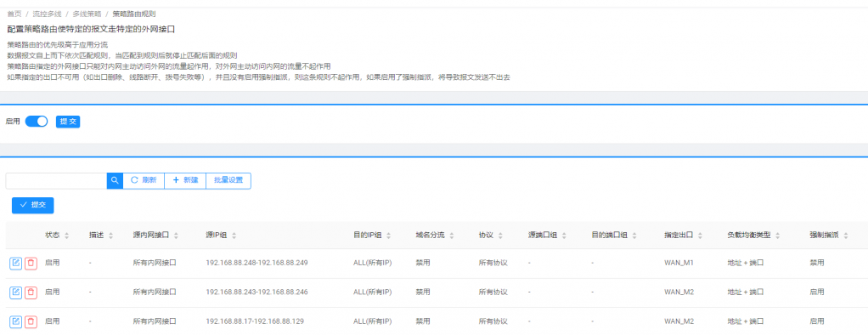Screen dimensions: 868x335
Task: Click the search magnifier icon
Action: pos(115,180)
